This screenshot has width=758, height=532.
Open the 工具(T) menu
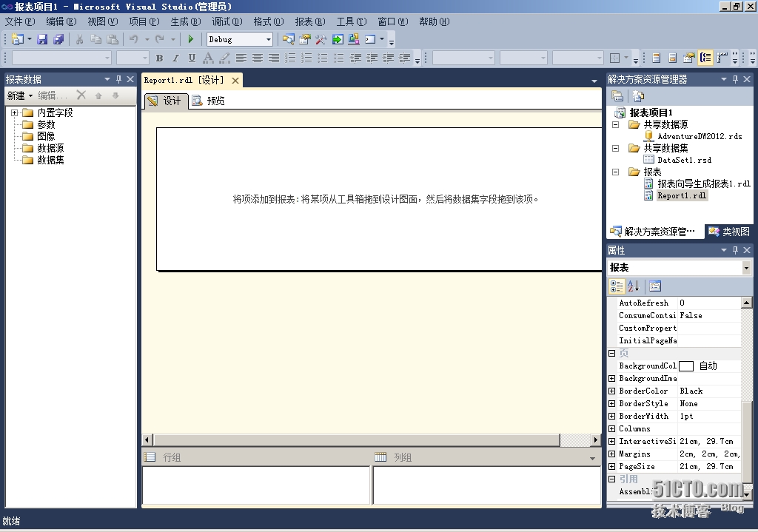pyautogui.click(x=352, y=21)
